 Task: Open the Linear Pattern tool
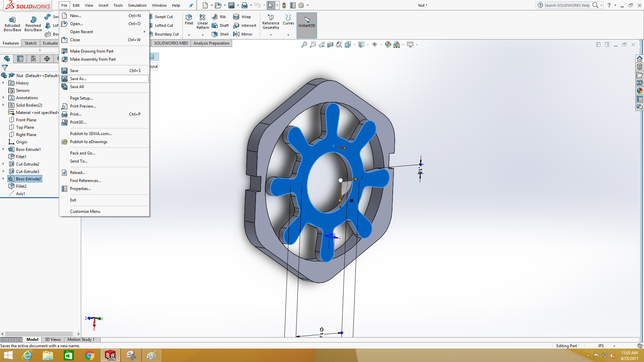[x=203, y=22]
